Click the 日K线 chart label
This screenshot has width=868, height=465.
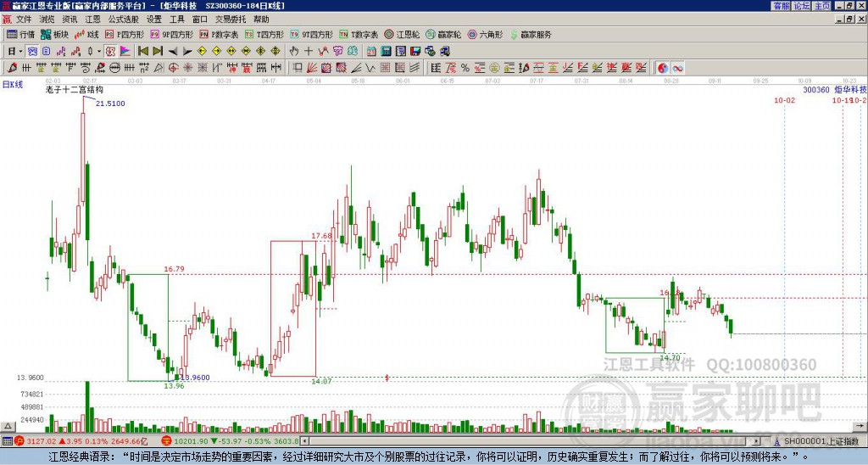pyautogui.click(x=12, y=85)
